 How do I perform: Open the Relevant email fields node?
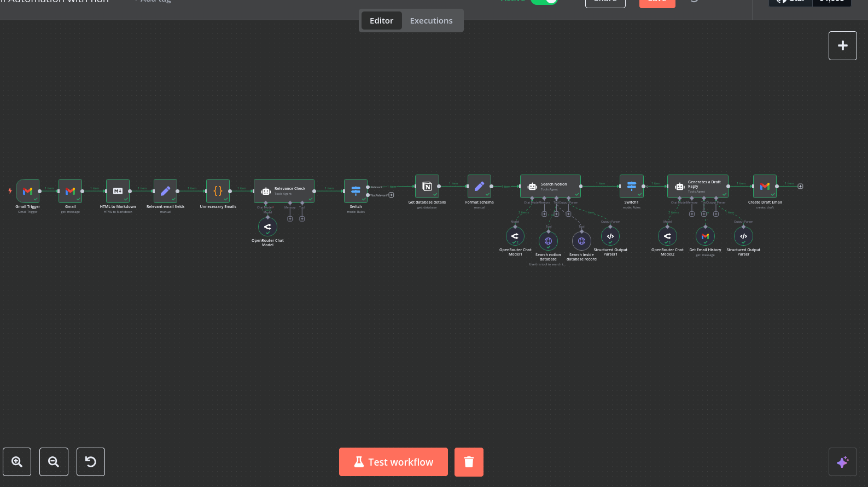(165, 191)
